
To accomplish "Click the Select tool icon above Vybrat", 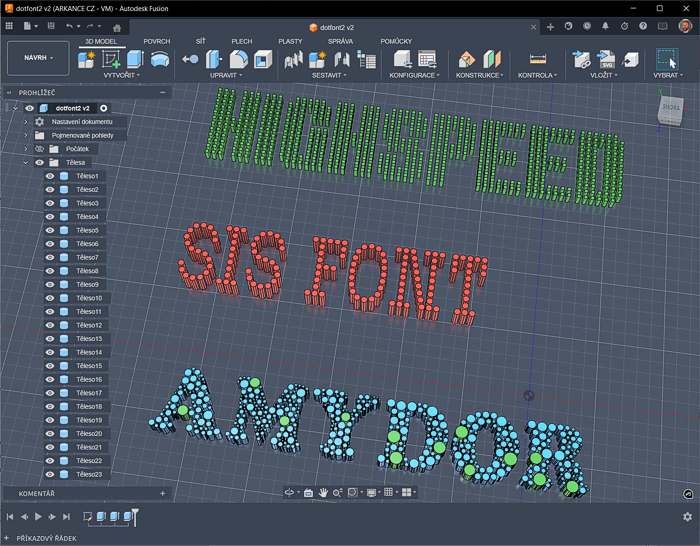I will point(666,59).
